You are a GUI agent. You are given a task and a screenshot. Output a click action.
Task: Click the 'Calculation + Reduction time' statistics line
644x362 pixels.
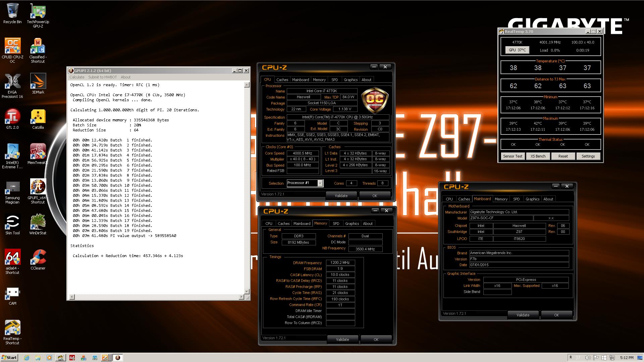[128, 256]
